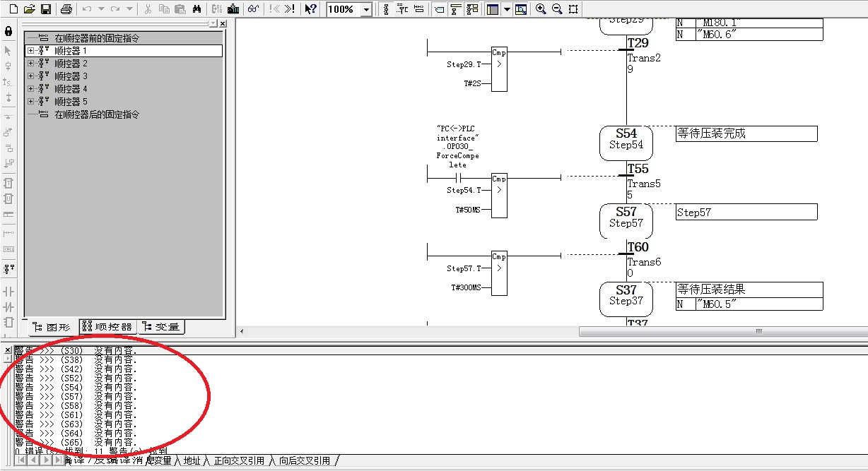Click the binoculars Find icon
The image size is (868, 471).
point(197,9)
